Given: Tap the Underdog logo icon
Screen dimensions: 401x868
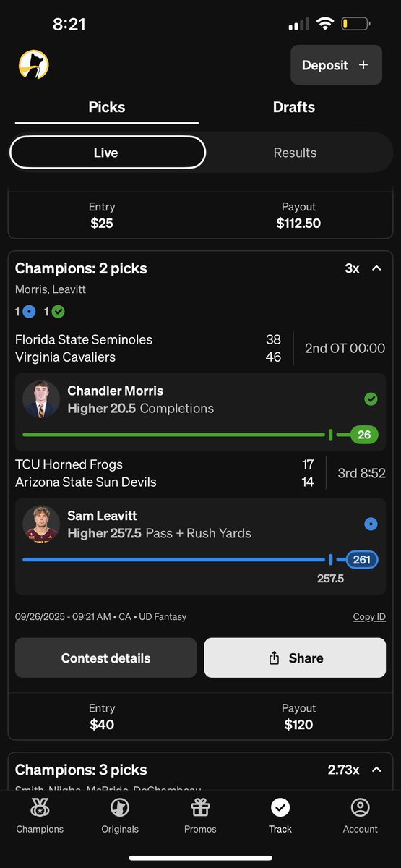Looking at the screenshot, I should pos(33,65).
